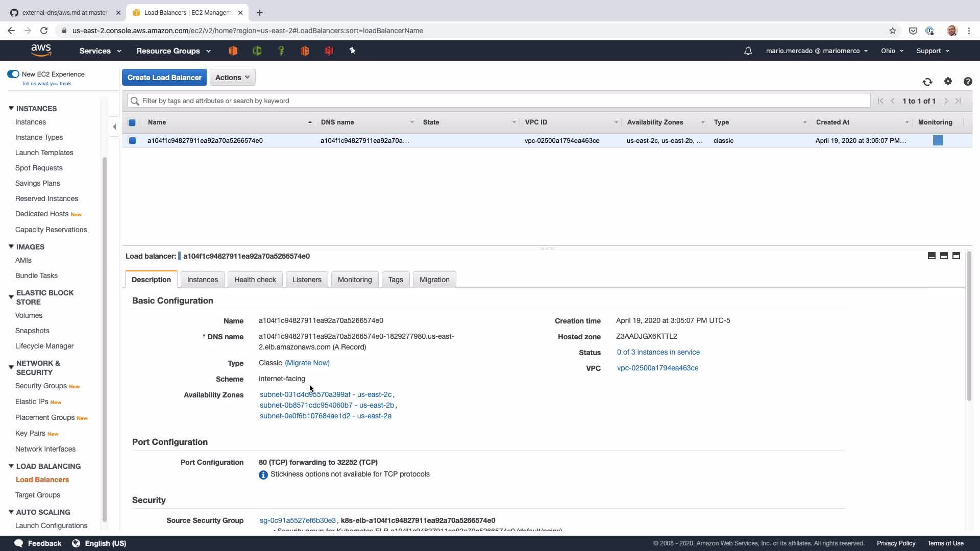Open the Ohio region selector
Viewport: 980px width, 551px height.
[892, 51]
